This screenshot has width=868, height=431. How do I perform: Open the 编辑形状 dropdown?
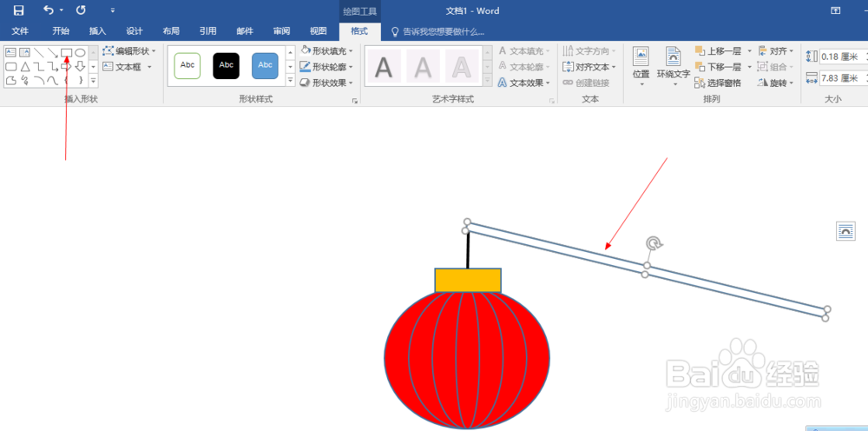(x=129, y=51)
